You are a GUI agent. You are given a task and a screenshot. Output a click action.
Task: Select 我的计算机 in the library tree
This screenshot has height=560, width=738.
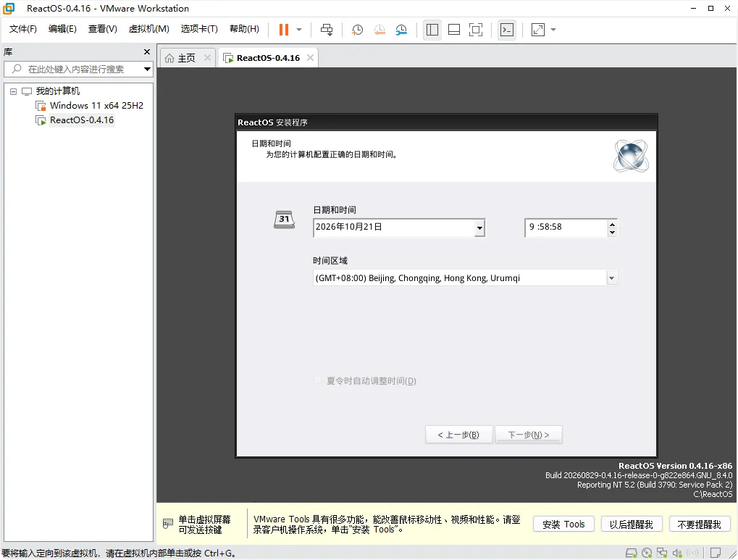(58, 91)
